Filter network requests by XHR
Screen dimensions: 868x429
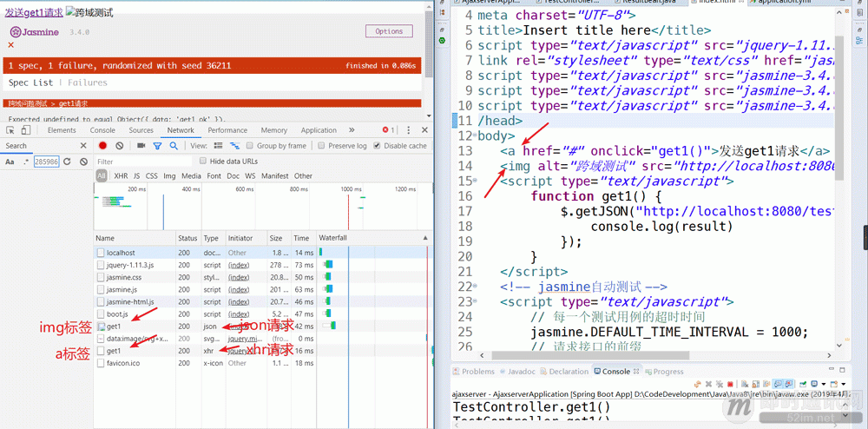[x=121, y=176]
